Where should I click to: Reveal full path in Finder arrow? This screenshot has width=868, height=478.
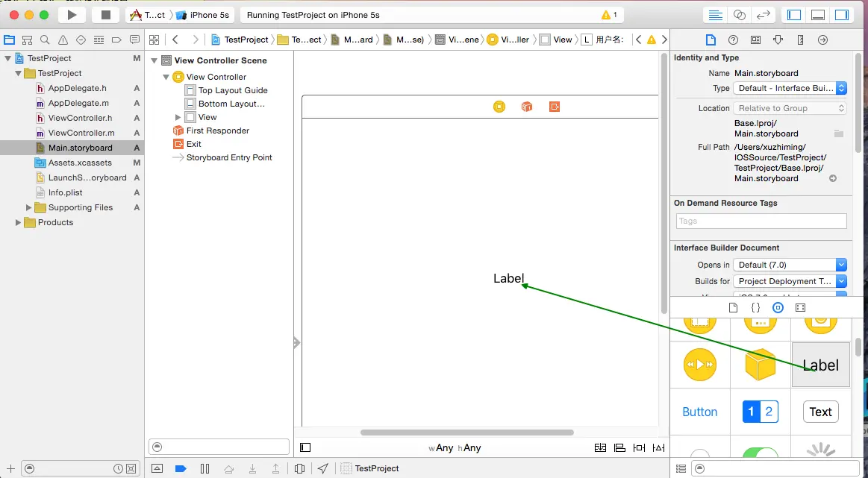pos(833,178)
